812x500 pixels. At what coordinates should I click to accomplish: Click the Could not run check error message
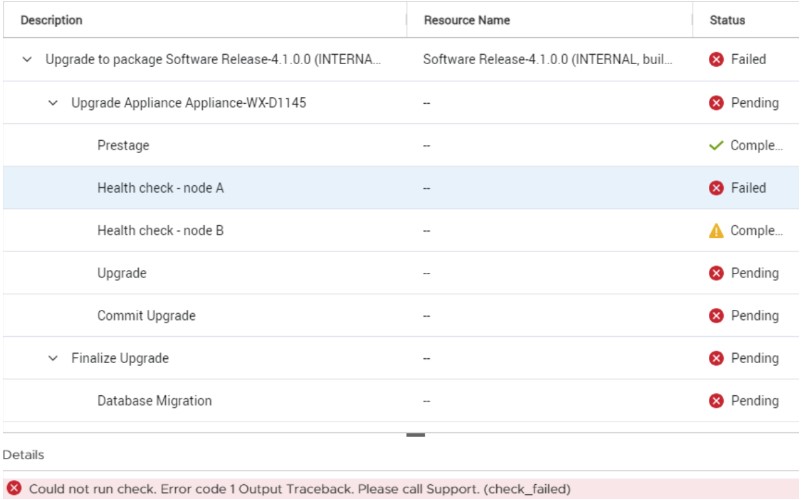(299, 489)
